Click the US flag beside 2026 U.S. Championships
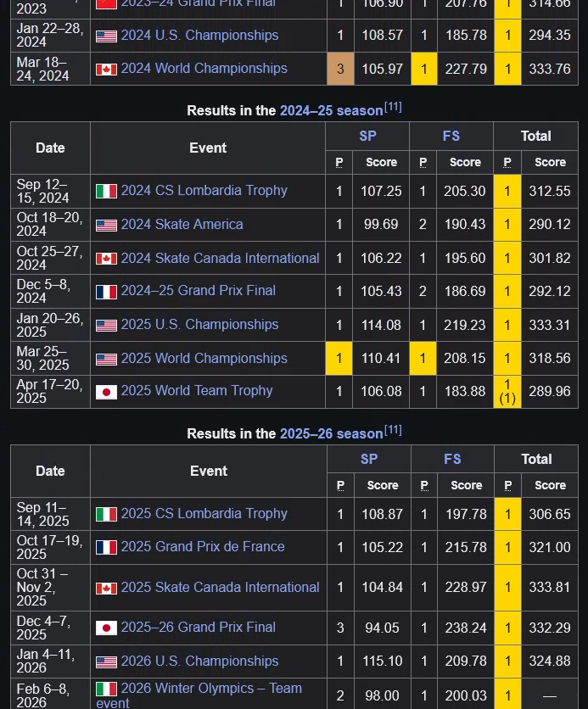 point(106,662)
